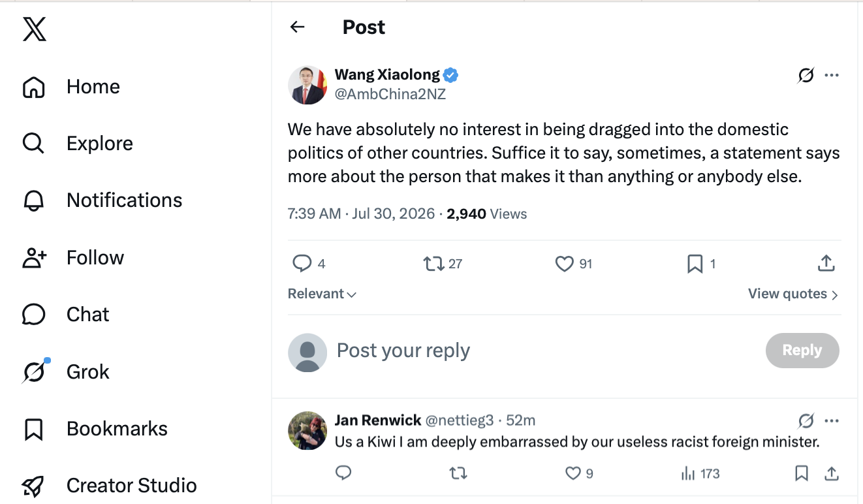The height and width of the screenshot is (504, 863).
Task: Open Grok icon on Wang Xiaolong's post
Action: point(806,76)
